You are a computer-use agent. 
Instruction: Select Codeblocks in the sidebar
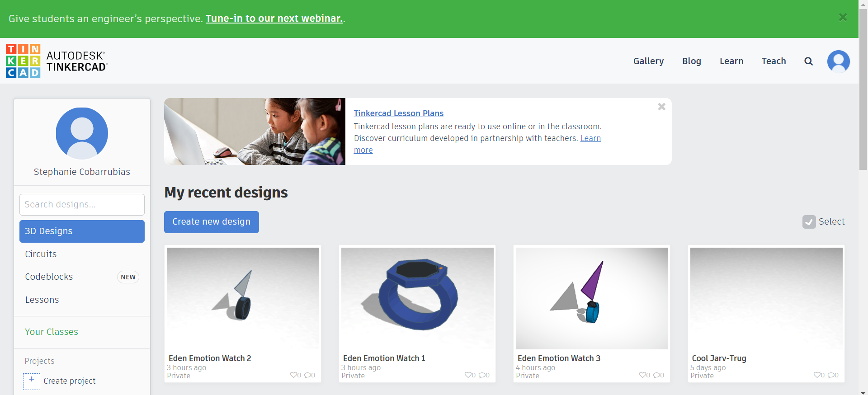click(x=49, y=277)
